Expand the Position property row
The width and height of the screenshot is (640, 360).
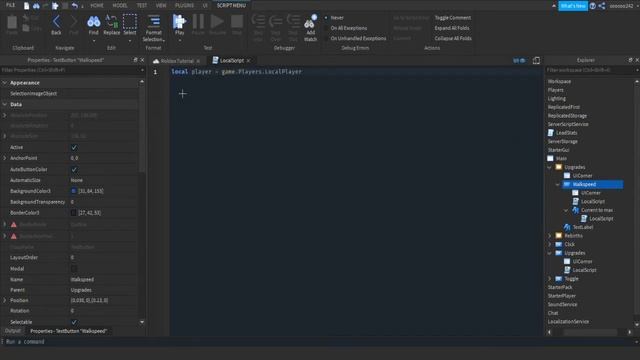(x=5, y=300)
